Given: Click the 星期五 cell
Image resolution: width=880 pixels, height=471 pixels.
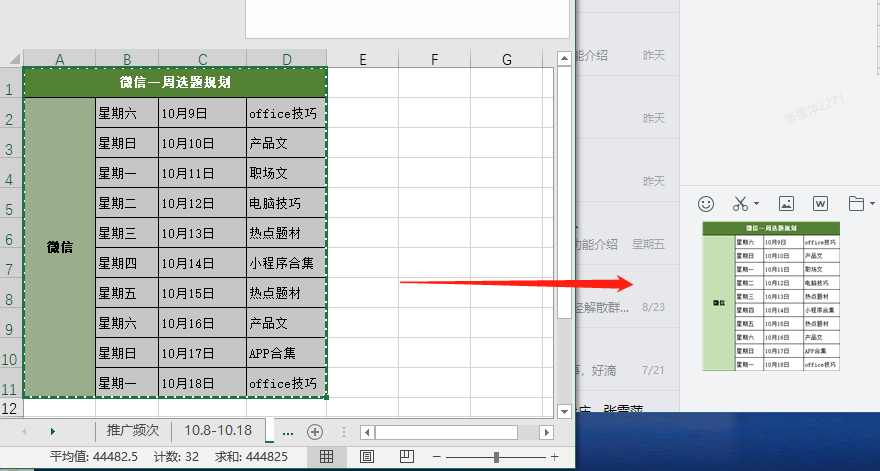Looking at the screenshot, I should coord(127,292).
